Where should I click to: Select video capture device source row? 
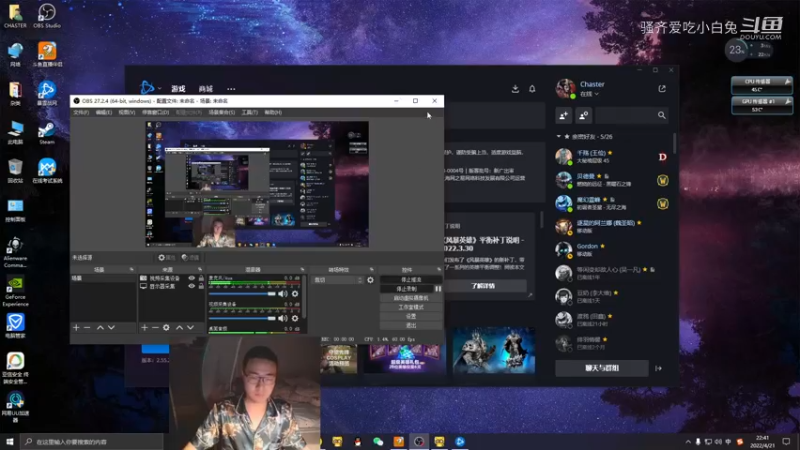171,279
